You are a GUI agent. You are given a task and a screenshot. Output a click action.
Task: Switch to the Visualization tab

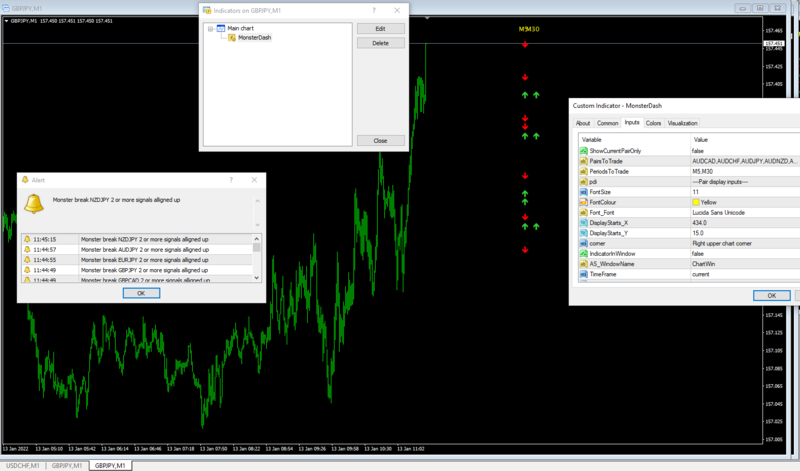point(682,123)
